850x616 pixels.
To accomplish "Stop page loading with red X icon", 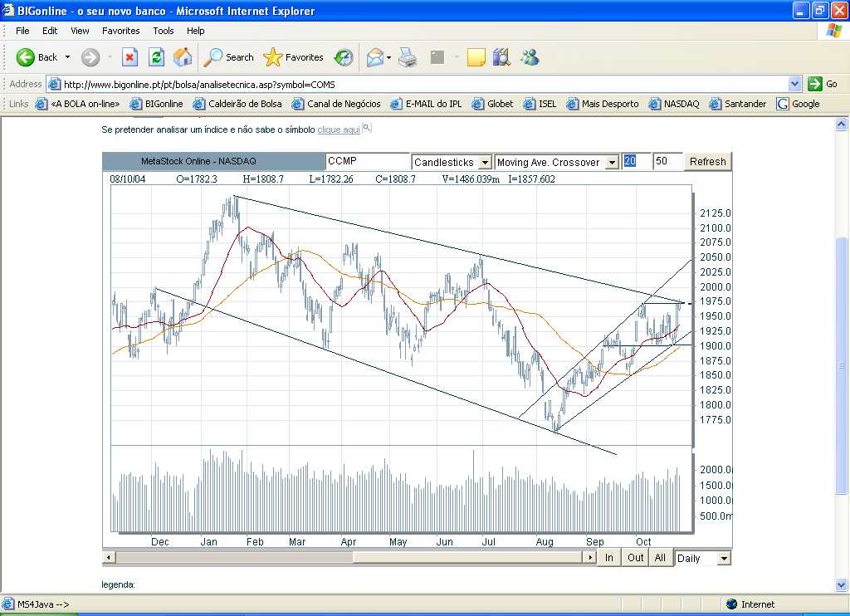I will pyautogui.click(x=129, y=57).
